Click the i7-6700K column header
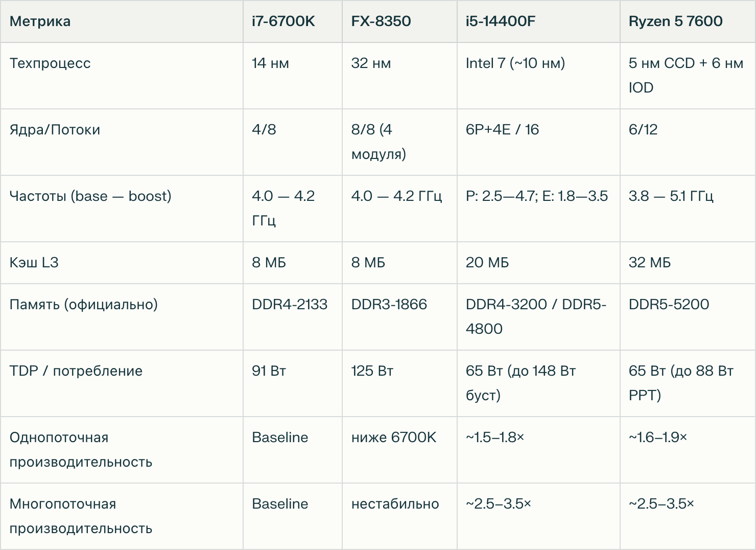Viewport: 756px width, 550px height. pyautogui.click(x=283, y=21)
